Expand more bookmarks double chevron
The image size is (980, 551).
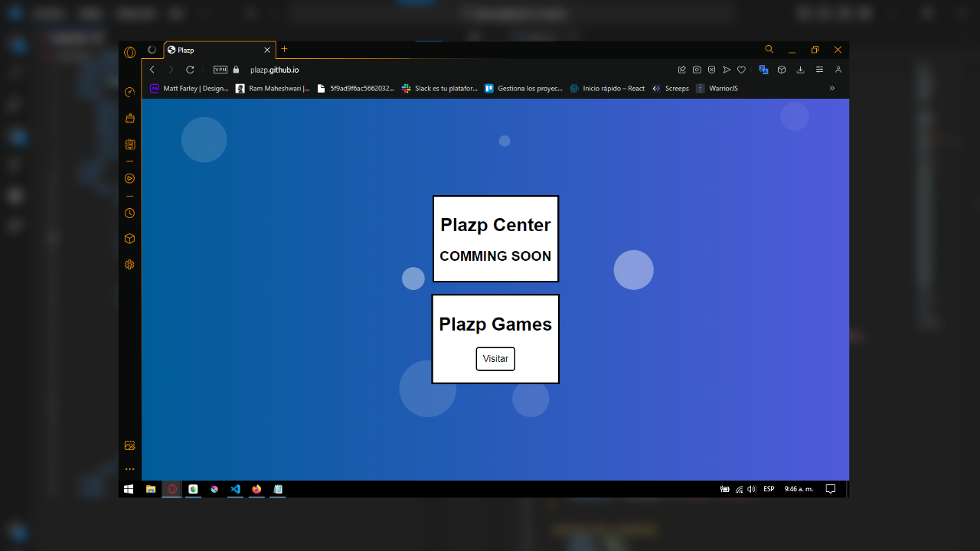[832, 88]
